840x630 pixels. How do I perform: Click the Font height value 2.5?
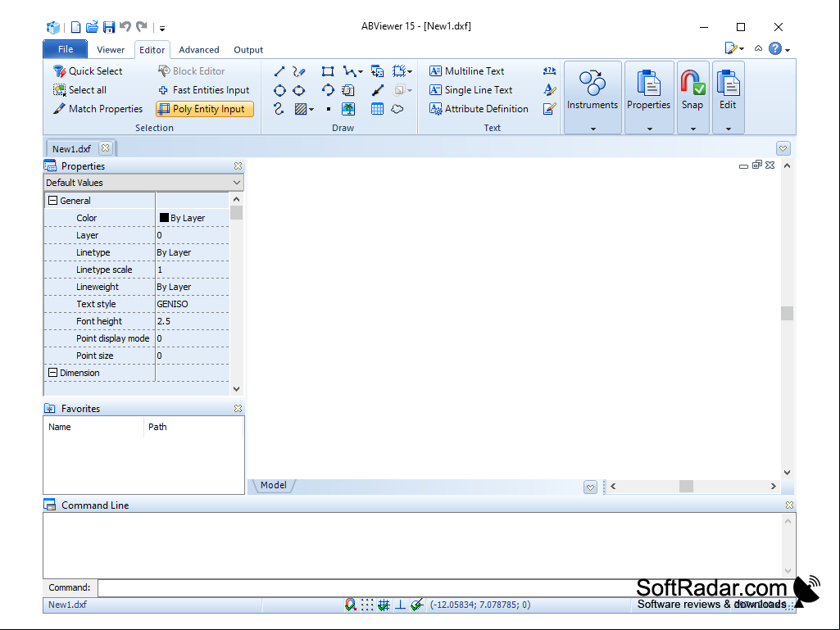[x=164, y=321]
